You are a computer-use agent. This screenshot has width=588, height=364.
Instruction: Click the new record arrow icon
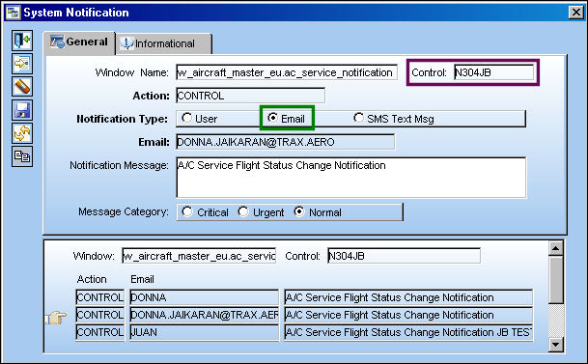[22, 64]
